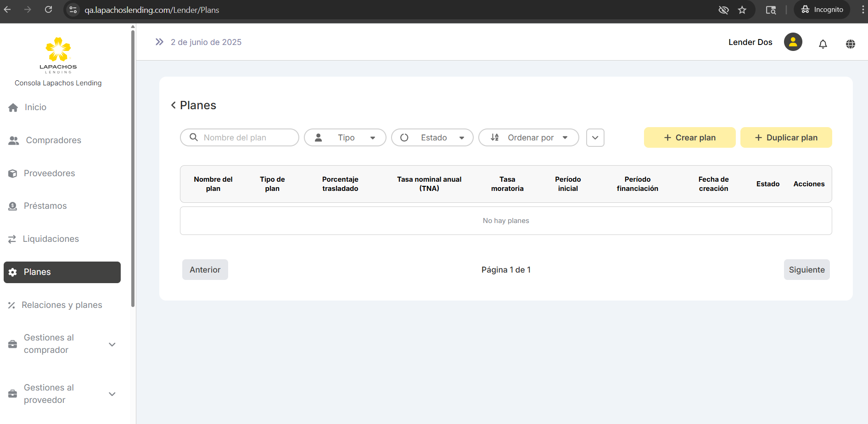Bookmark this page with star icon
The height and width of the screenshot is (424, 868).
[x=742, y=10]
